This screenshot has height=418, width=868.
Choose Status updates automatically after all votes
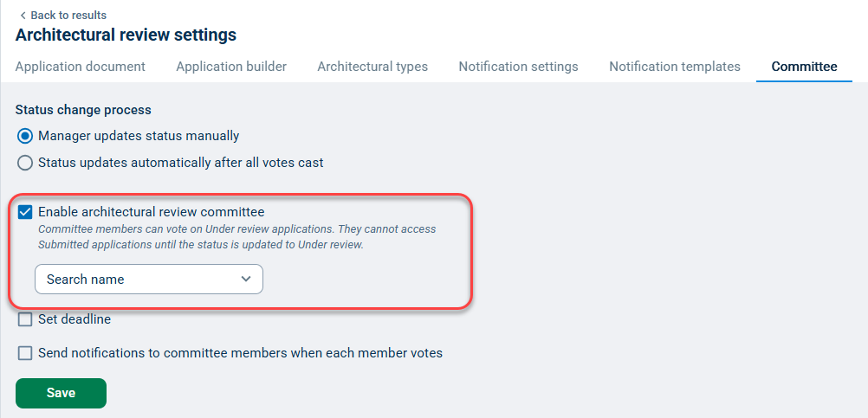tap(25, 163)
